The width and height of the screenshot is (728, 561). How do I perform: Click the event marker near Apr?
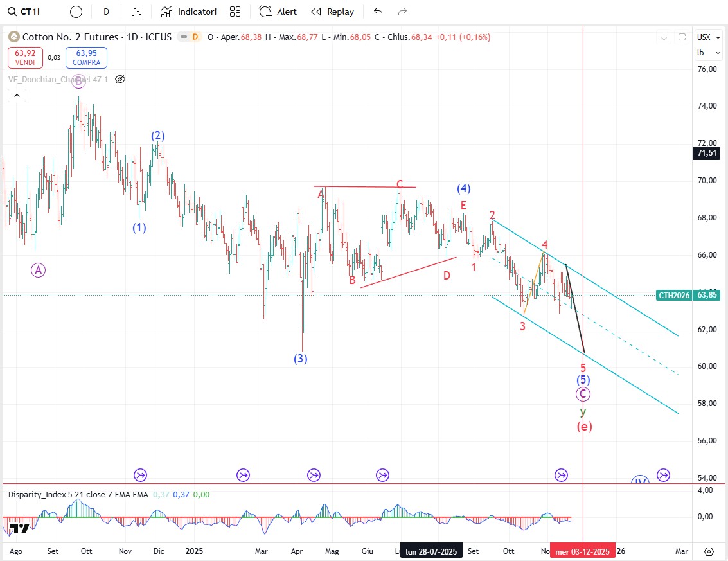314,475
